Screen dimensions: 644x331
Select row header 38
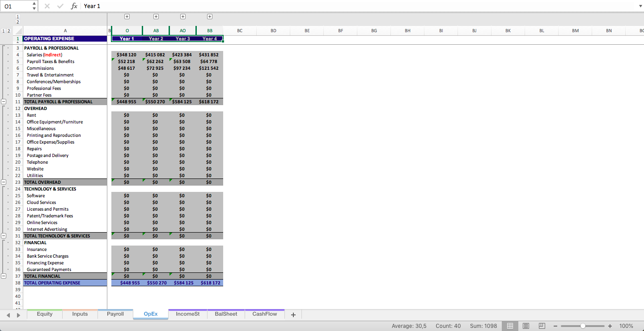pos(18,283)
